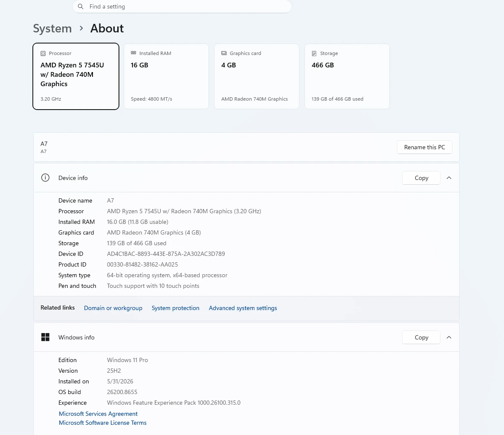This screenshot has height=435, width=504.
Task: Click the System type label
Action: 74,275
